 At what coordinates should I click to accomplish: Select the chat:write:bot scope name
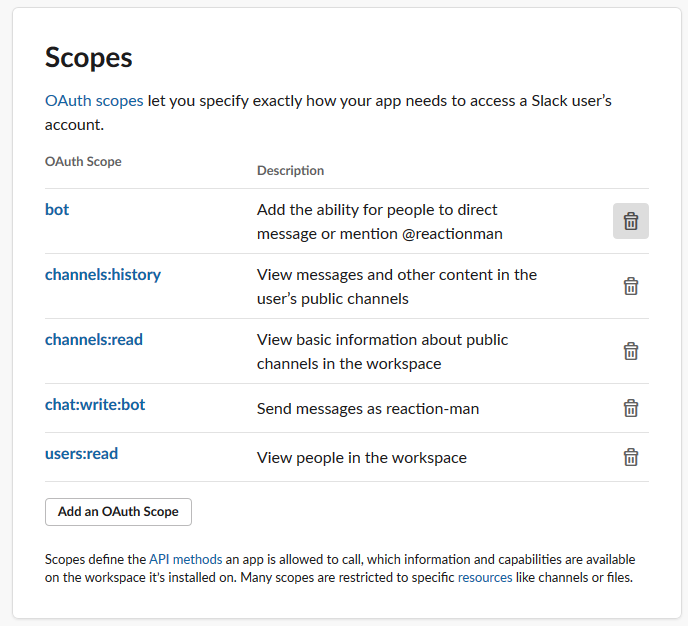point(95,405)
